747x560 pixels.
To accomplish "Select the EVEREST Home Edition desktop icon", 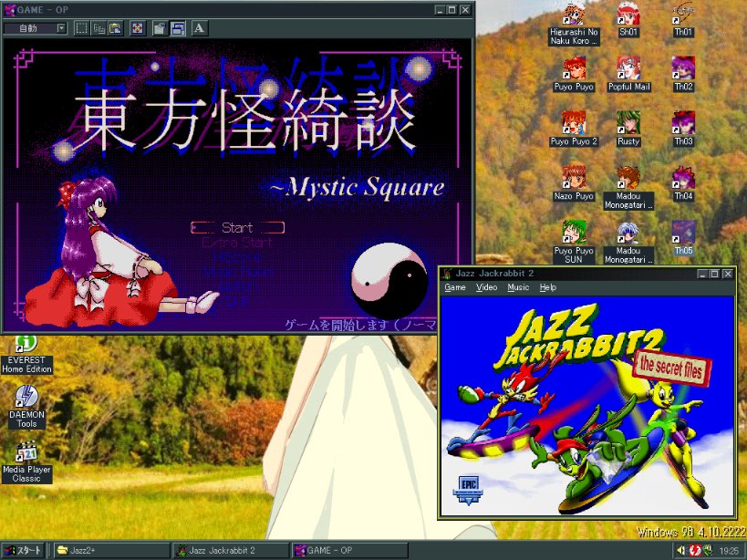I will [x=26, y=355].
